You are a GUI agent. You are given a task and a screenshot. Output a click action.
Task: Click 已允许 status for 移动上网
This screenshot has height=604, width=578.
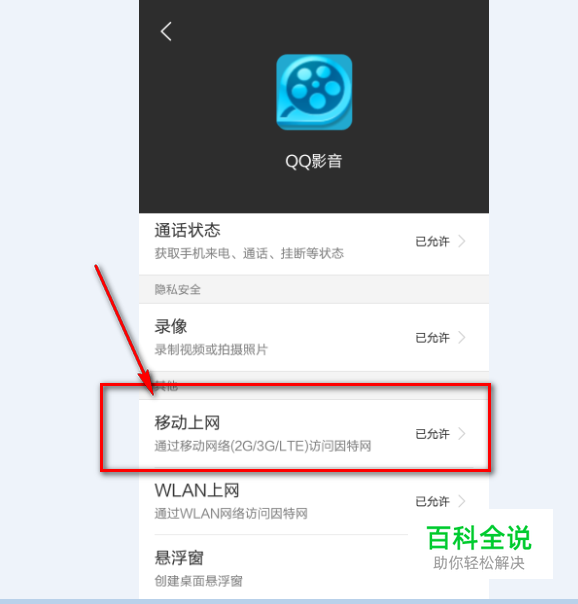(432, 434)
